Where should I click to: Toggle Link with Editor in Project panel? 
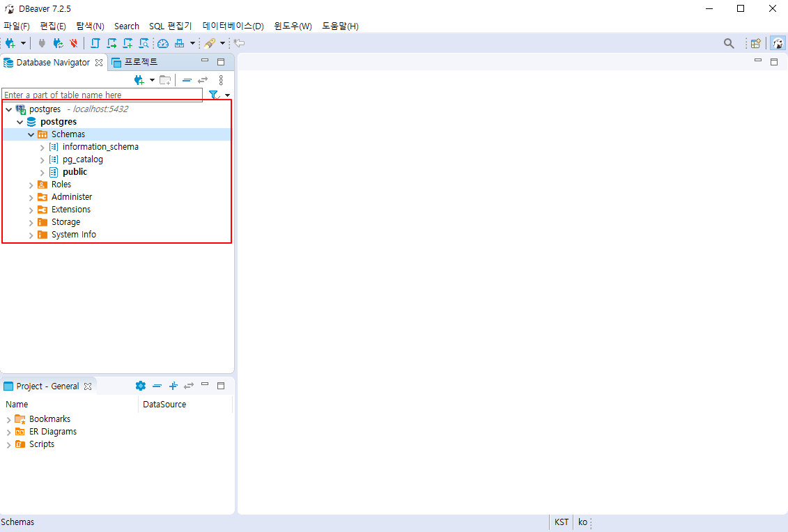189,386
